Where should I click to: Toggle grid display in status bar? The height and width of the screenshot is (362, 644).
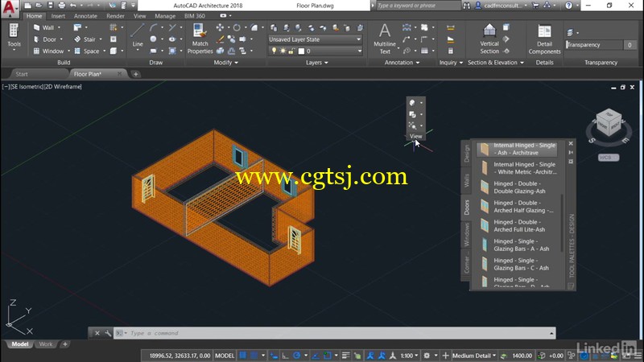[x=243, y=356]
